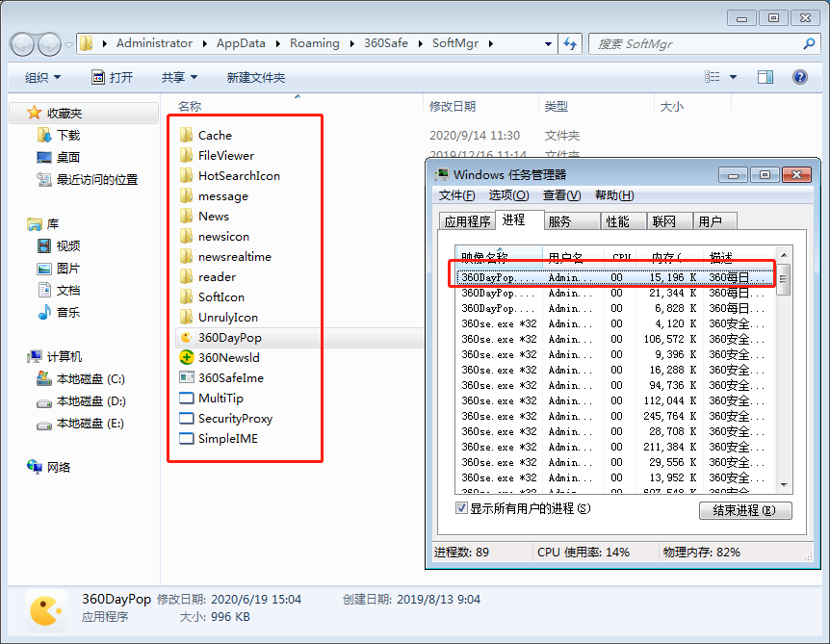Open 查看(V) menu in Task Manager
This screenshot has width=830, height=644.
[561, 195]
